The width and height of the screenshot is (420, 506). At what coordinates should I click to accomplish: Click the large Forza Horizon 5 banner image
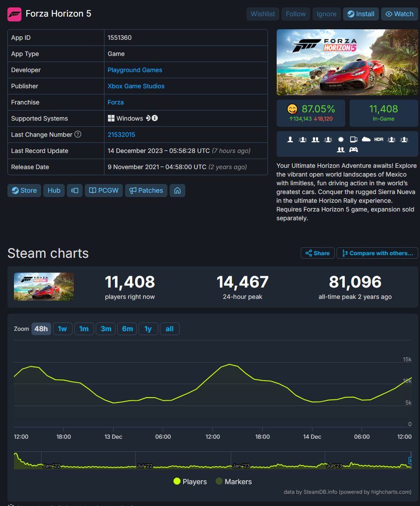(347, 62)
